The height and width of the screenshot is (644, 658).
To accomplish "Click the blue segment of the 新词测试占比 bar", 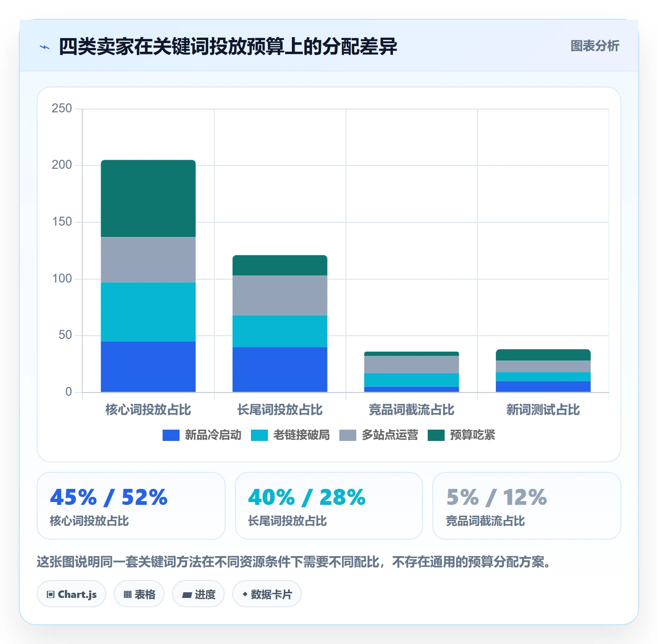I will (543, 386).
